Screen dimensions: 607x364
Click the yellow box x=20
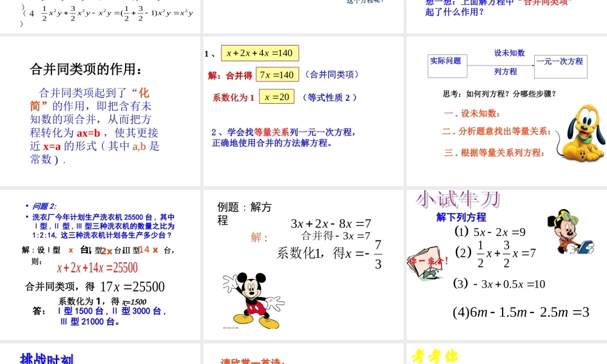(277, 96)
